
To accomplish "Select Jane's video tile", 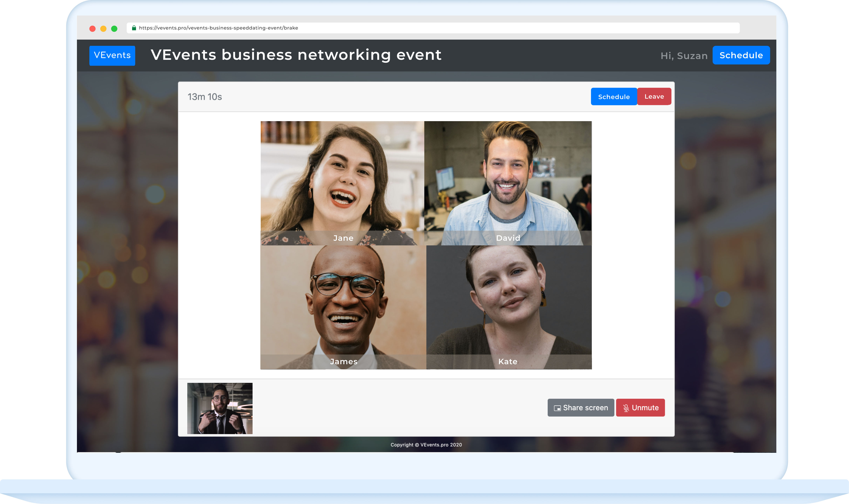I will tap(342, 183).
